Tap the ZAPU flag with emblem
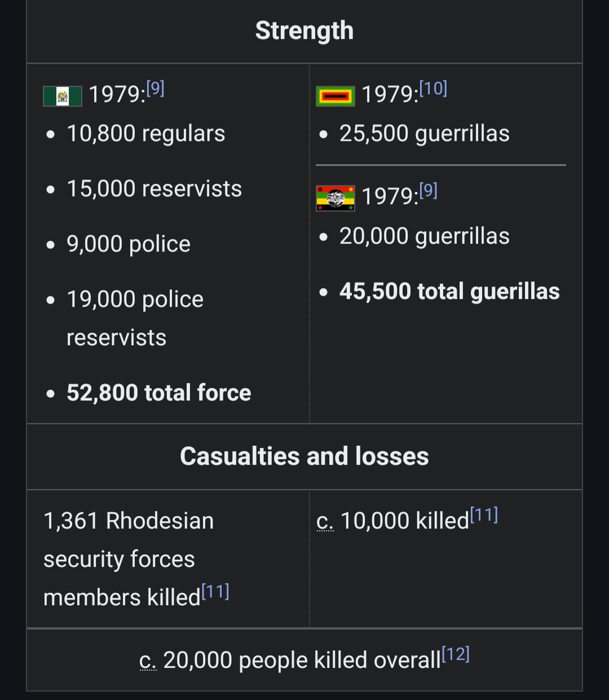The width and height of the screenshot is (609, 700). 336,198
